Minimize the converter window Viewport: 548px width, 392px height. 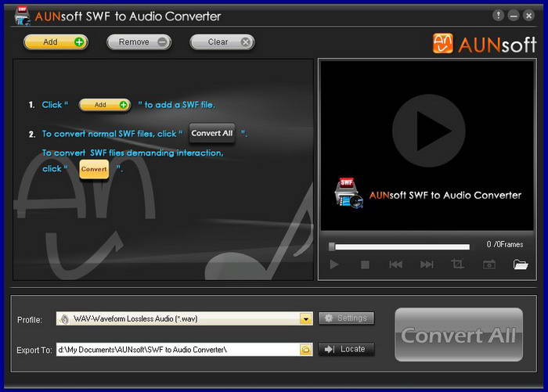click(x=513, y=16)
